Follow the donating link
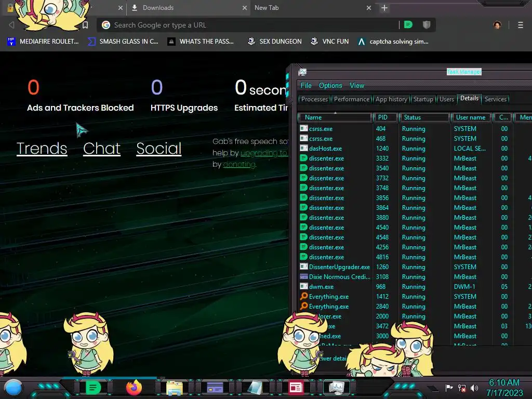 coord(239,164)
